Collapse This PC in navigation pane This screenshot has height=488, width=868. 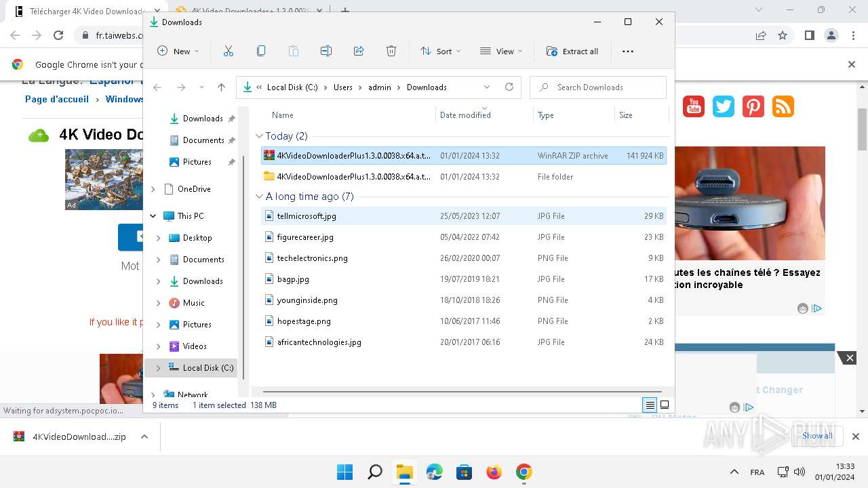(x=153, y=216)
